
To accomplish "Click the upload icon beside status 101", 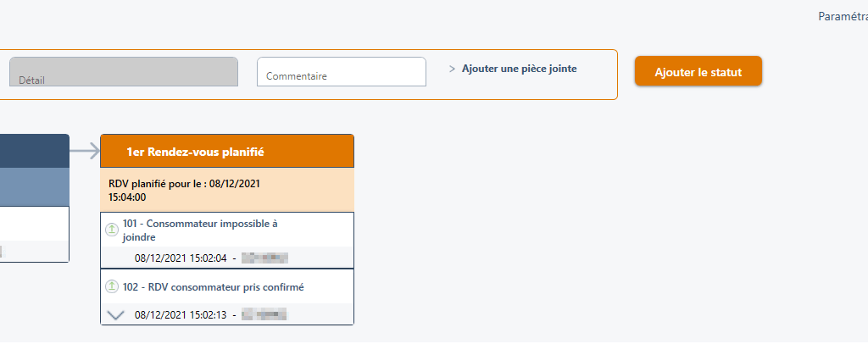I will pos(111,230).
